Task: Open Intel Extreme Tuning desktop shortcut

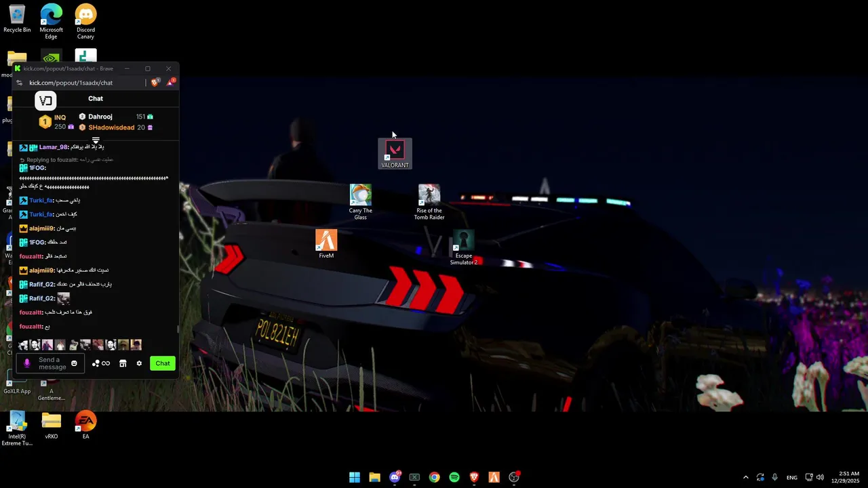Action: tap(17, 428)
